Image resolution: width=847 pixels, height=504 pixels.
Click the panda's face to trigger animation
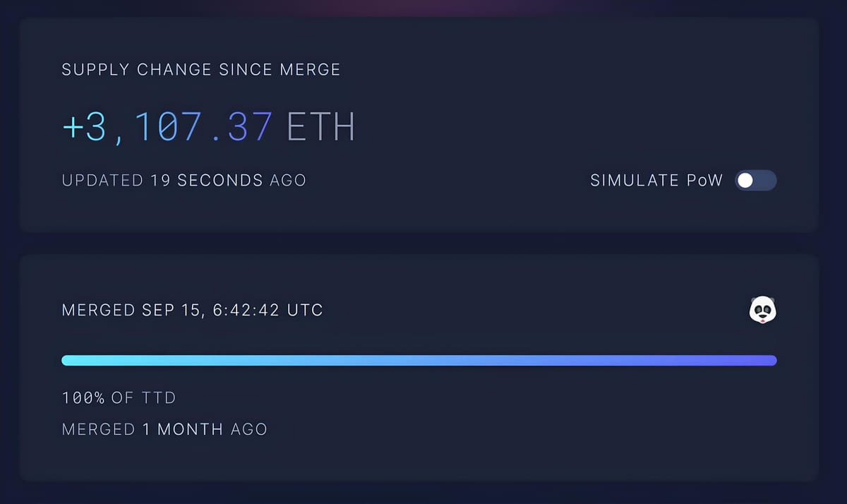point(761,309)
